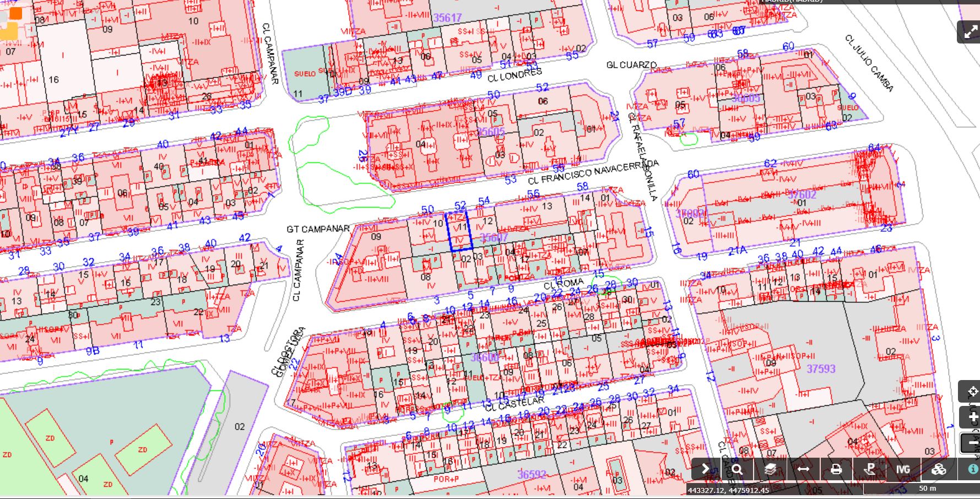
Task: Print the current map view
Action: coord(836,469)
